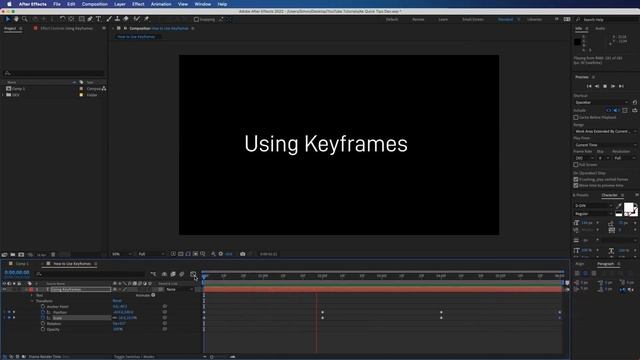Collapse the Transform property group

point(32,301)
